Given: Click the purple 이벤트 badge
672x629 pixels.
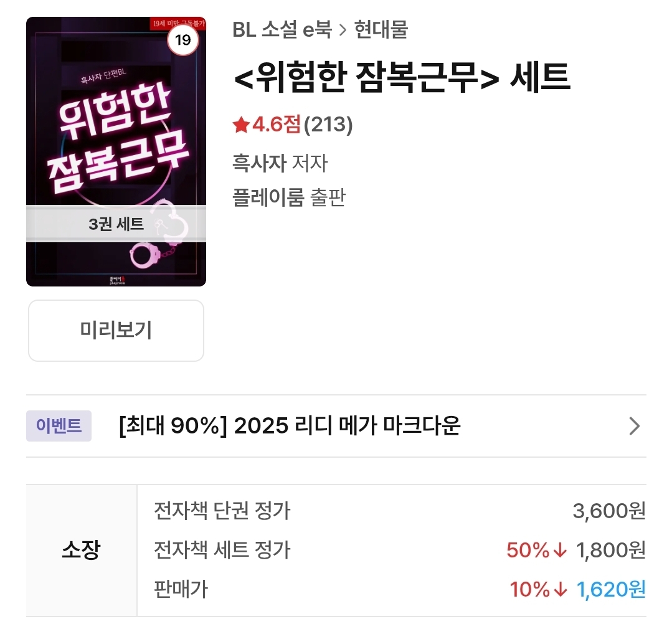Looking at the screenshot, I should tap(59, 426).
